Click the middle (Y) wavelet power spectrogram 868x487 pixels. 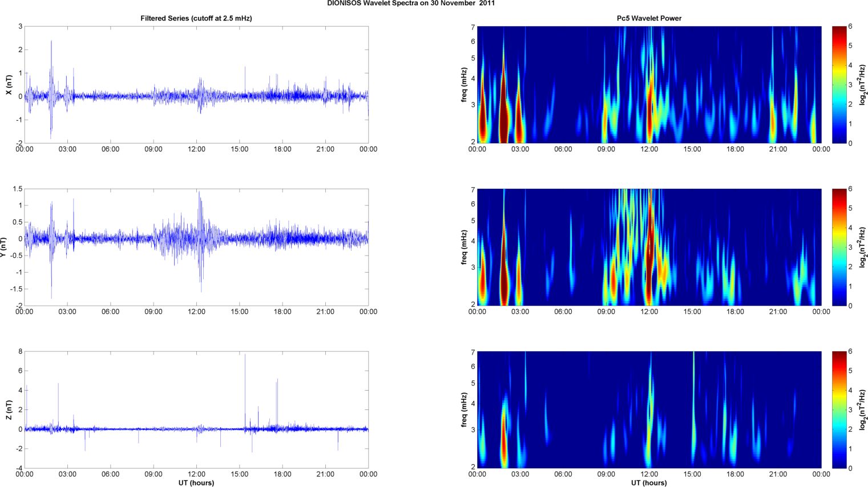pyautogui.click(x=649, y=247)
